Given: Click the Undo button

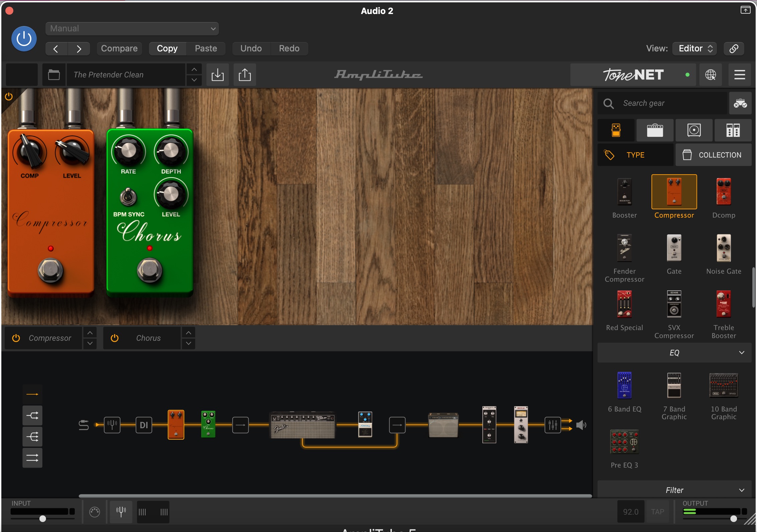Looking at the screenshot, I should tap(251, 48).
